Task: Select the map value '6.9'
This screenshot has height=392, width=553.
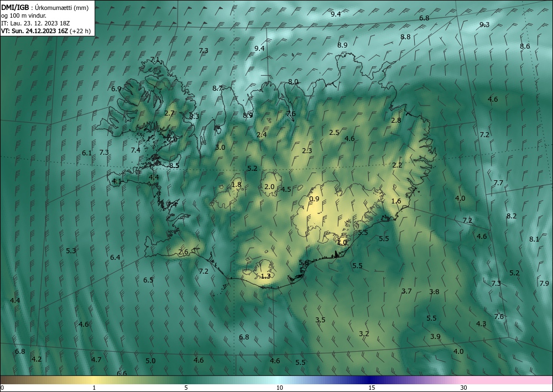Action: click(x=116, y=89)
